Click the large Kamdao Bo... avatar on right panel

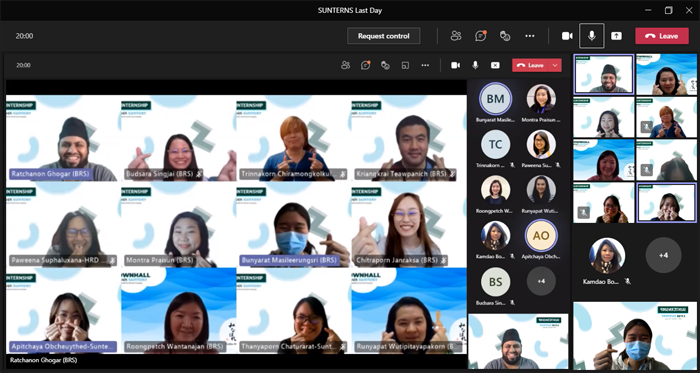click(607, 255)
